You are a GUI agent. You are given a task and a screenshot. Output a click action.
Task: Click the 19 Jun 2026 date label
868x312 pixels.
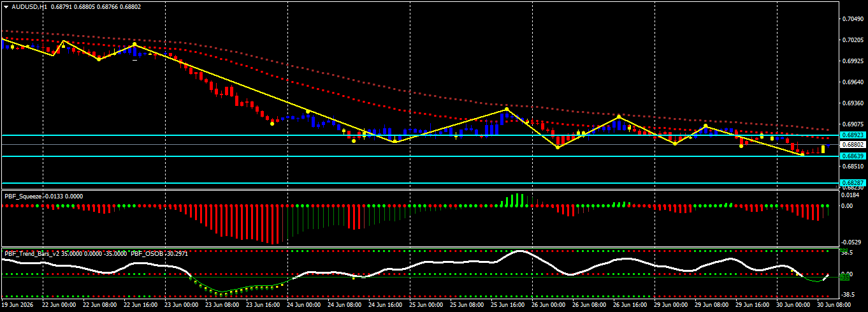coord(18,306)
